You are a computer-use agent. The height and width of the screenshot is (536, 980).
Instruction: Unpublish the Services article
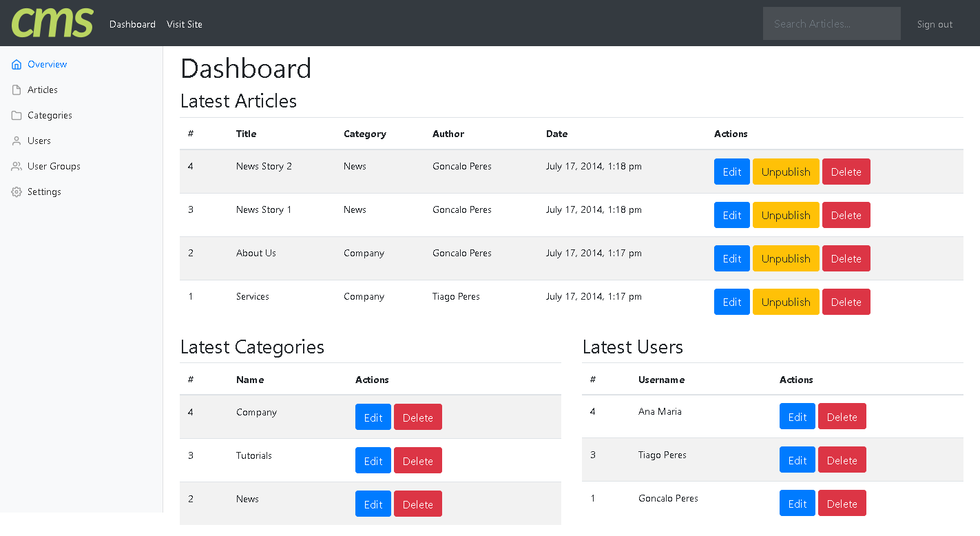(x=785, y=302)
